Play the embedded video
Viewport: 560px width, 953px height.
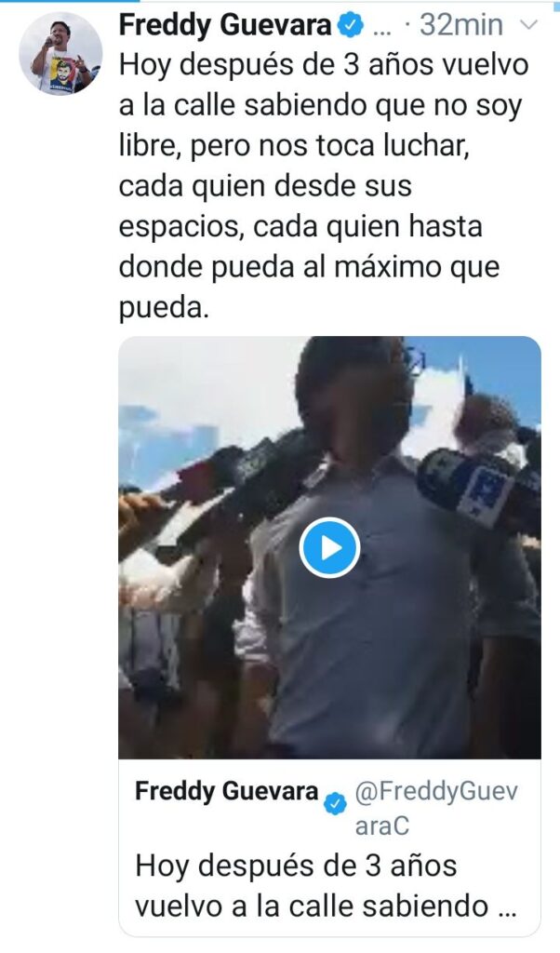(330, 547)
